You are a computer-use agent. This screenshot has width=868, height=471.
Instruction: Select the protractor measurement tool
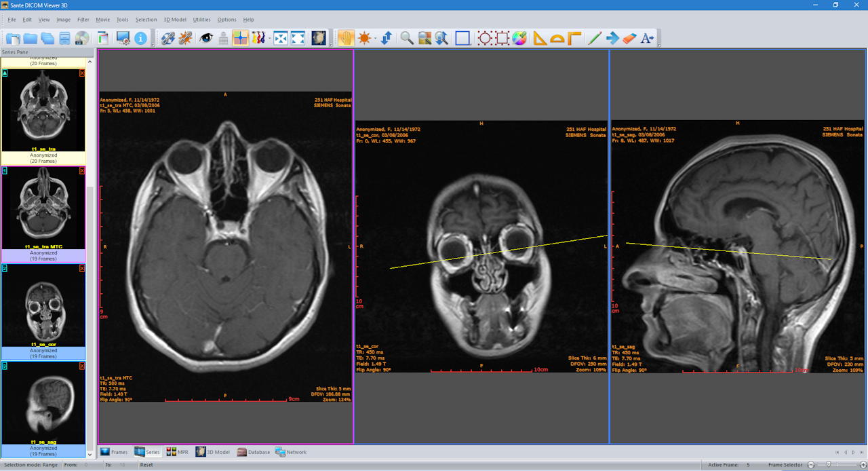pyautogui.click(x=557, y=39)
